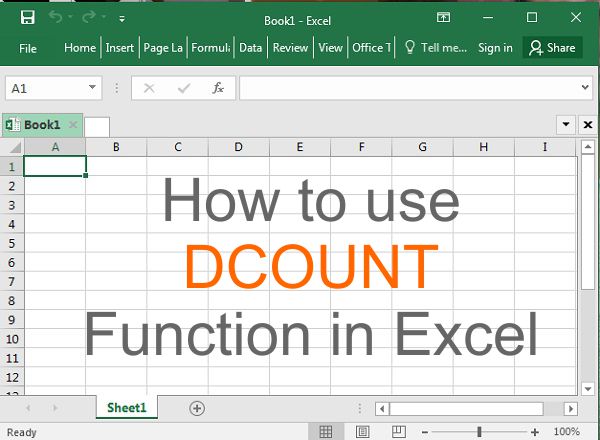Click the Select All corner triangle
600x440 pixels.
13,147
